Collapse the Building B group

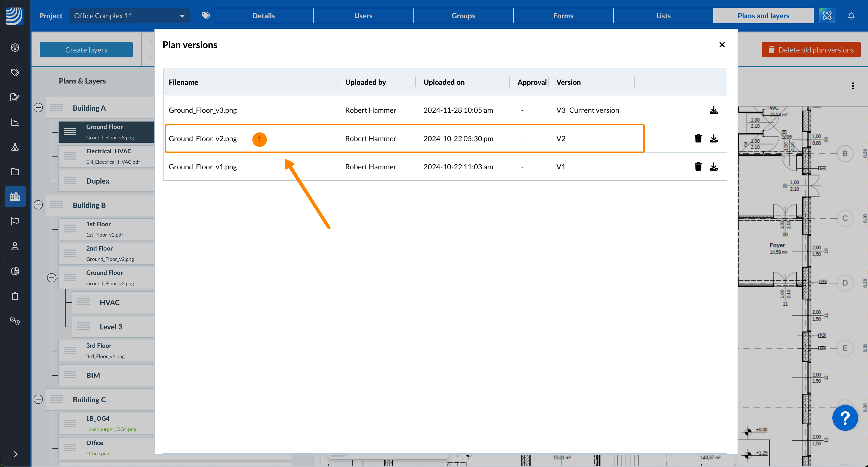[x=38, y=205]
